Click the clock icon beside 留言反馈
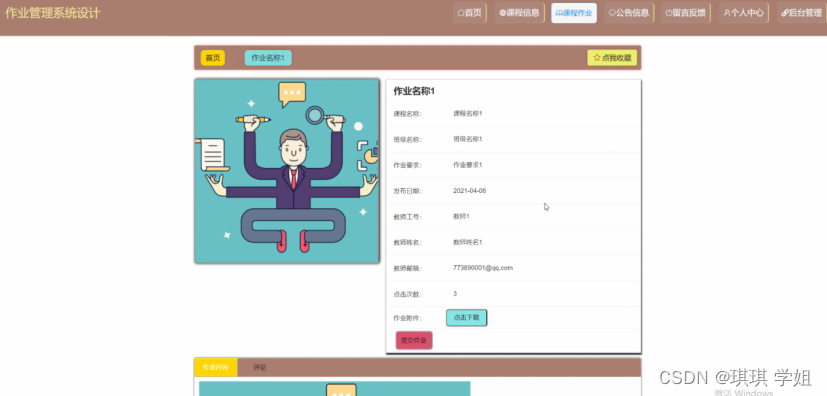This screenshot has height=396, width=827. tap(669, 13)
